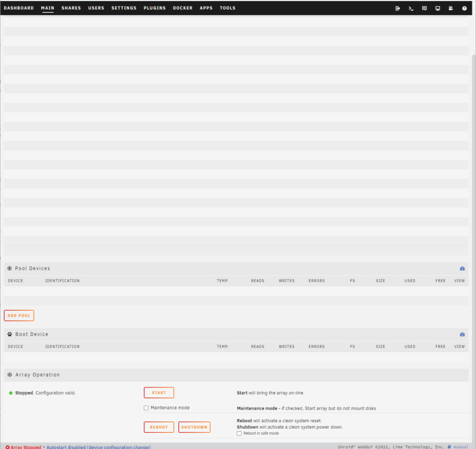Open the Settings menu

(x=124, y=8)
